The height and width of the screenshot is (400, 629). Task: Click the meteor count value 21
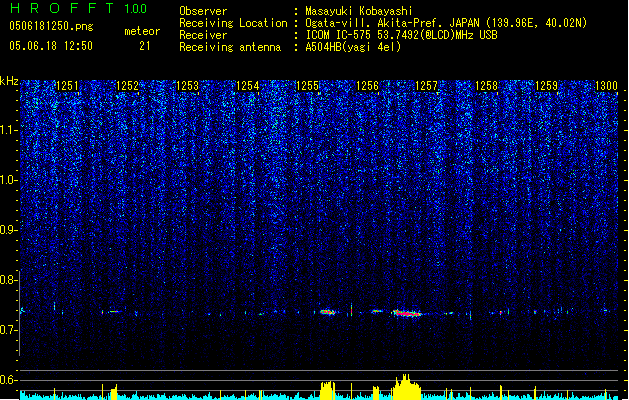144,46
